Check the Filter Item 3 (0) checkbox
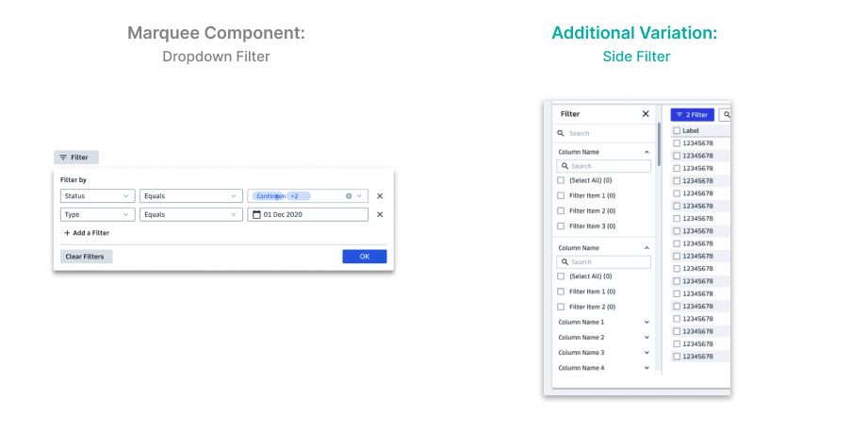 pos(561,226)
